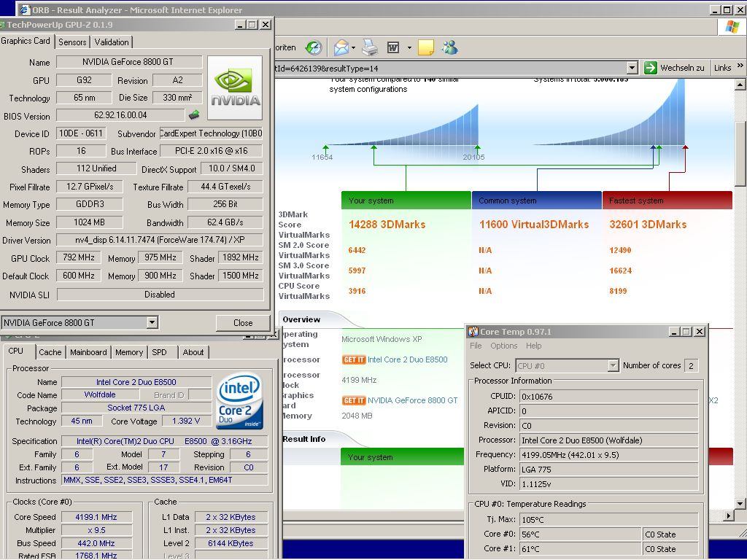Click the Driver Version field in GPU-Z
Image resolution: width=747 pixels, height=560 pixels.
[160, 240]
